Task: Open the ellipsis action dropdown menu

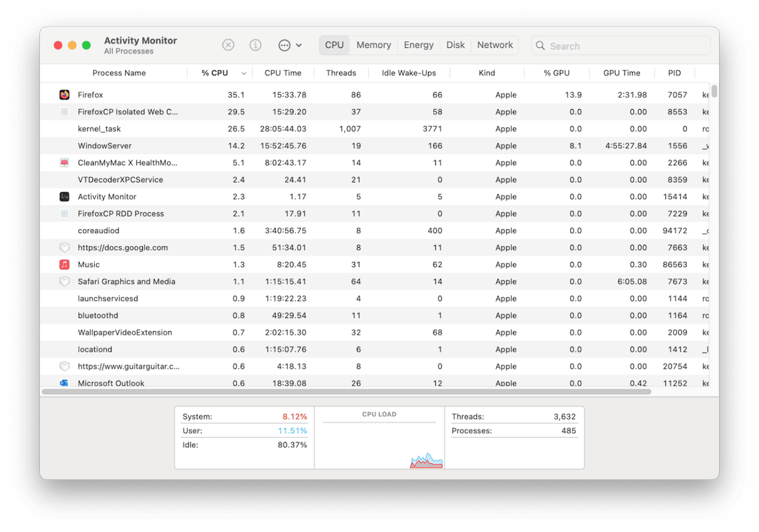Action: 290,45
